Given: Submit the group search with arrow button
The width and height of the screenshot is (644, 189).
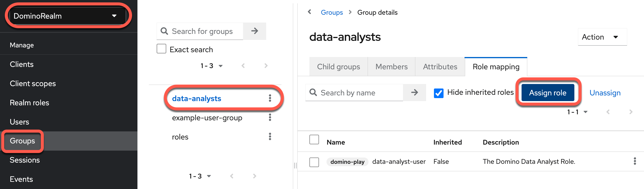Looking at the screenshot, I should 254,31.
